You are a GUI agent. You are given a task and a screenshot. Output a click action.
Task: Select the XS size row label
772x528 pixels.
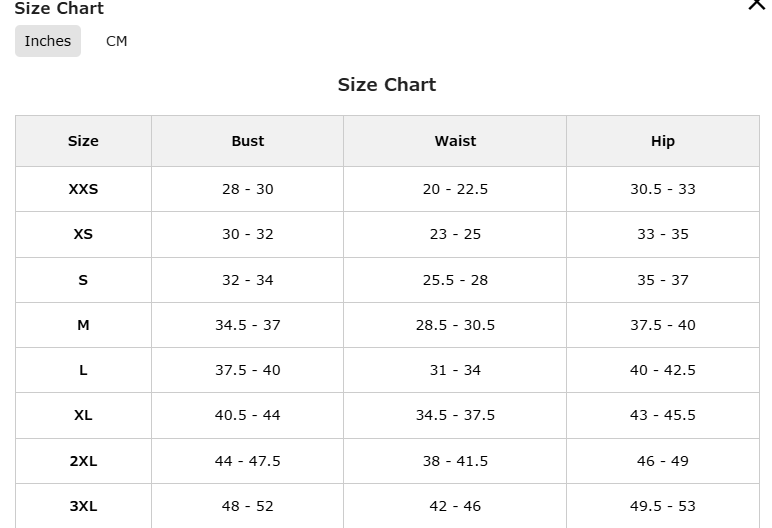(83, 234)
